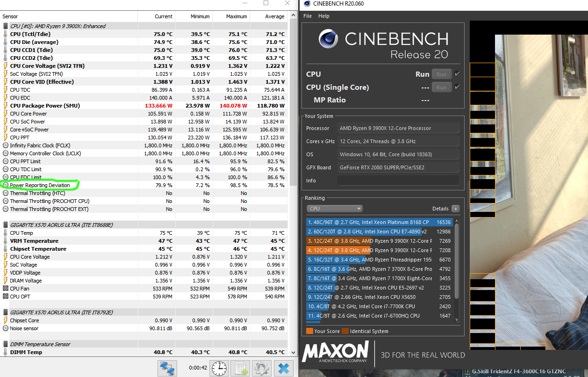Screen dimensions: 588x377
Task: Click the Cinebench title bar app icon
Action: [x=306, y=4]
